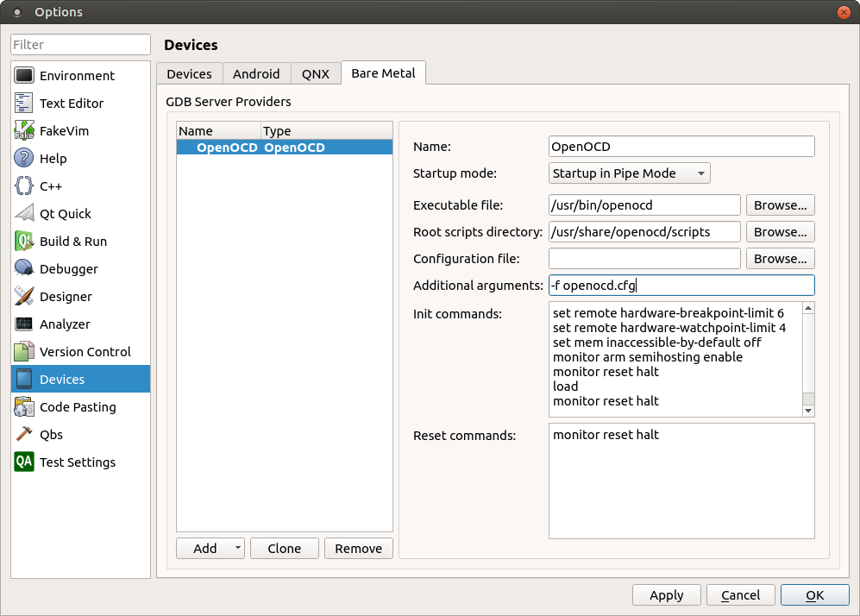Select the Text Editor category icon
Screen dimensions: 860x616
[24, 104]
